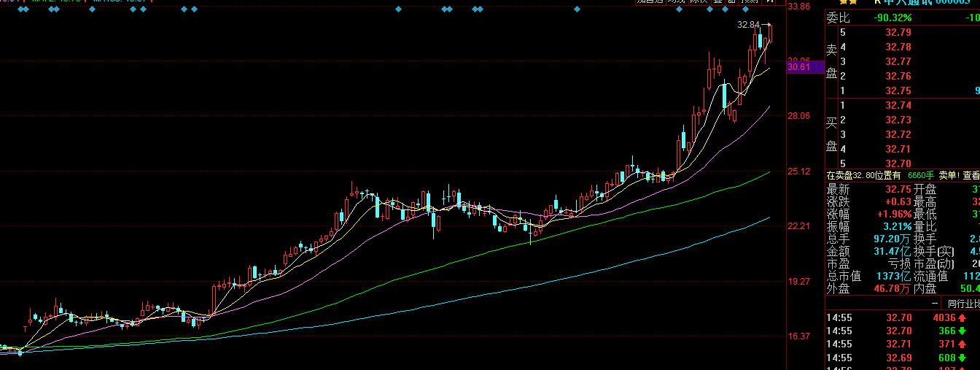This screenshot has height=370, width=980.
Task: Select the 33.86 price axis label
Action: [x=800, y=7]
